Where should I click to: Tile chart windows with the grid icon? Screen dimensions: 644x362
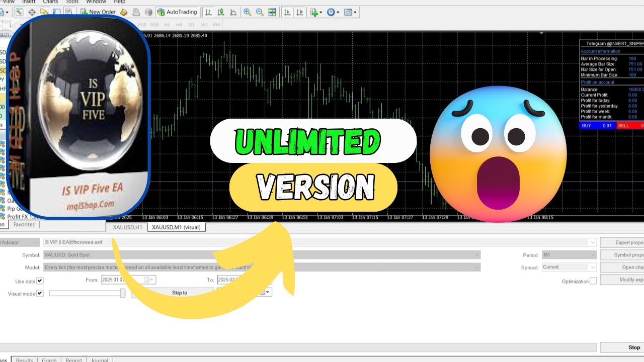tap(272, 12)
